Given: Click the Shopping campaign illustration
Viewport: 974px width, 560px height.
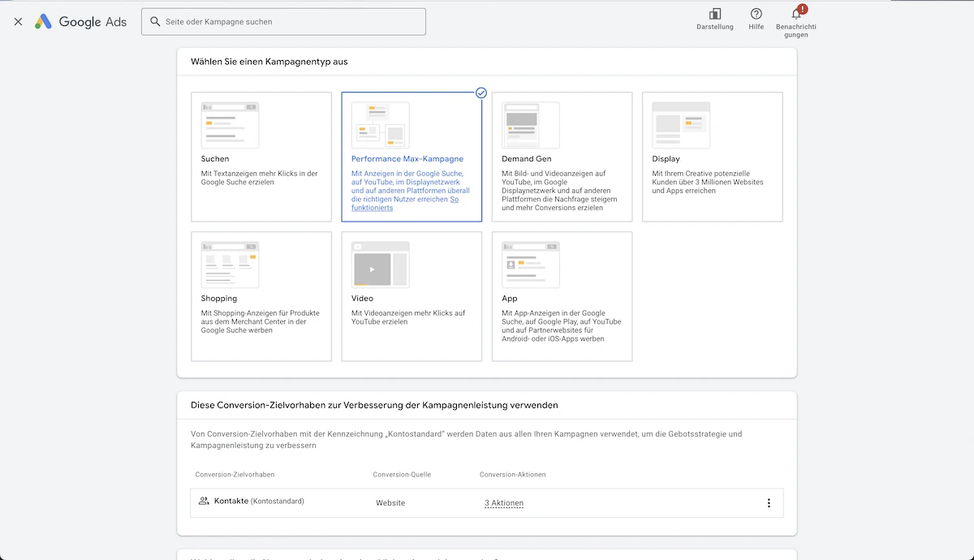Looking at the screenshot, I should click(x=230, y=265).
